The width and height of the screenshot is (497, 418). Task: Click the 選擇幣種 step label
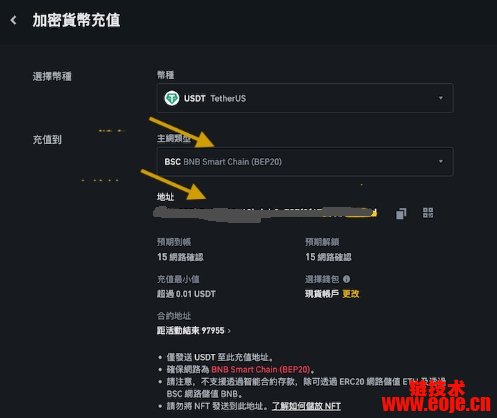pos(52,76)
